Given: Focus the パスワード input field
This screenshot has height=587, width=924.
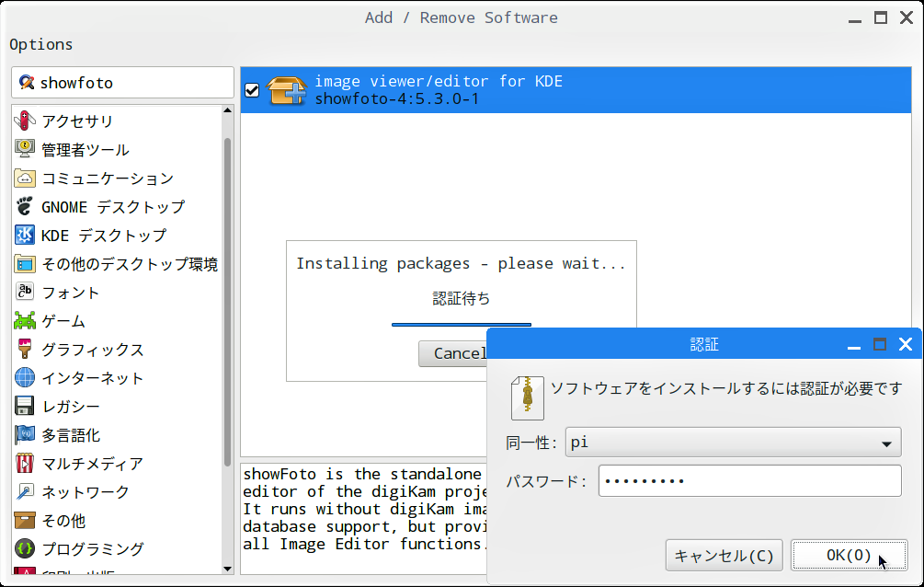Looking at the screenshot, I should tap(749, 481).
